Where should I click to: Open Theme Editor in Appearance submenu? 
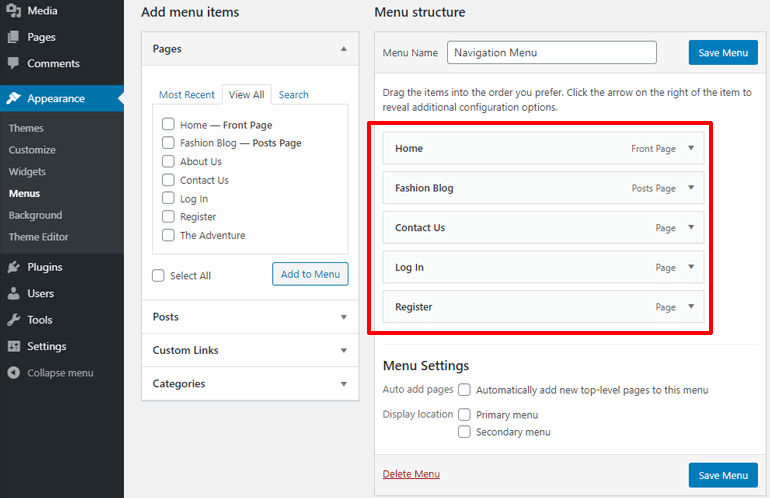(x=38, y=237)
